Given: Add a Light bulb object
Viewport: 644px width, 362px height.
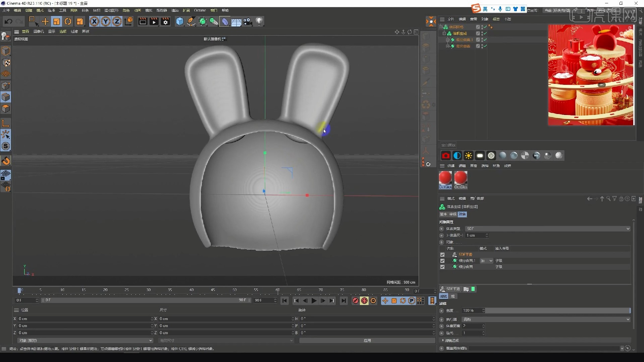Looking at the screenshot, I should pyautogui.click(x=259, y=22).
